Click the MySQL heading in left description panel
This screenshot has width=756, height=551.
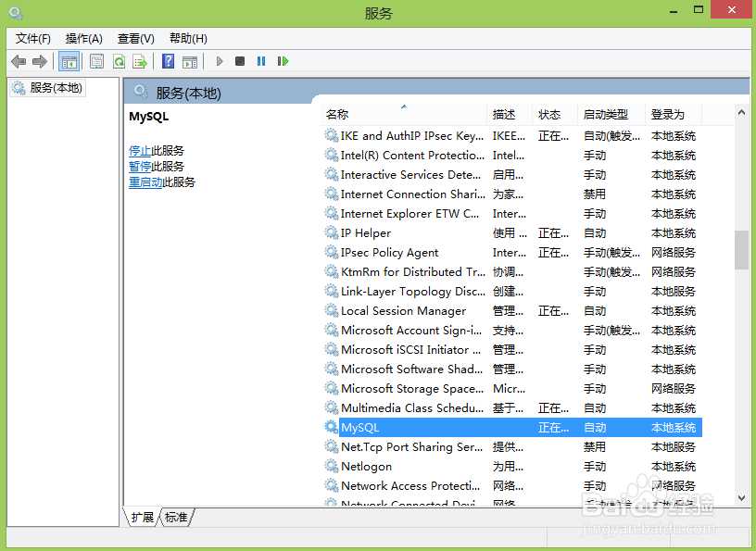click(x=149, y=116)
